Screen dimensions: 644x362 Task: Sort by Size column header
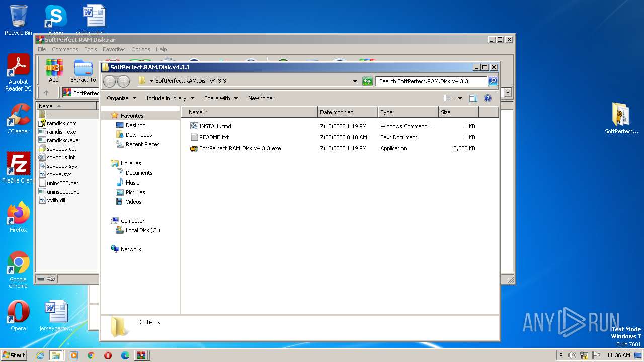click(458, 112)
